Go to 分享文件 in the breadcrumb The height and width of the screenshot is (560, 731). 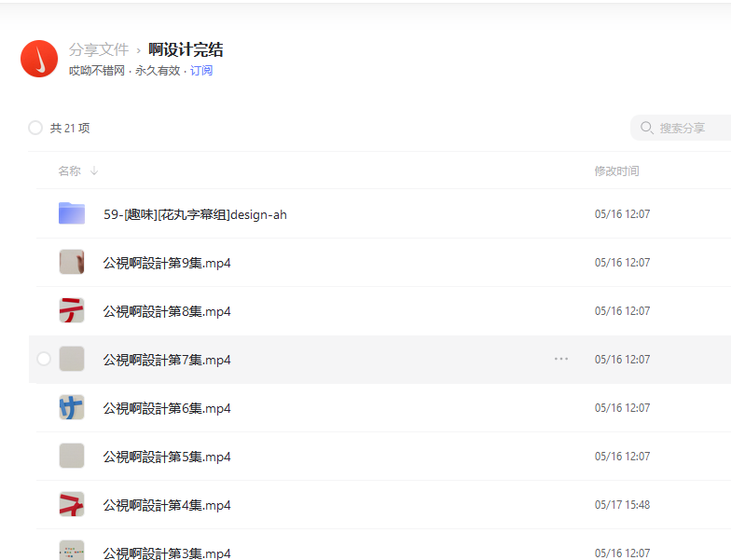point(99,50)
